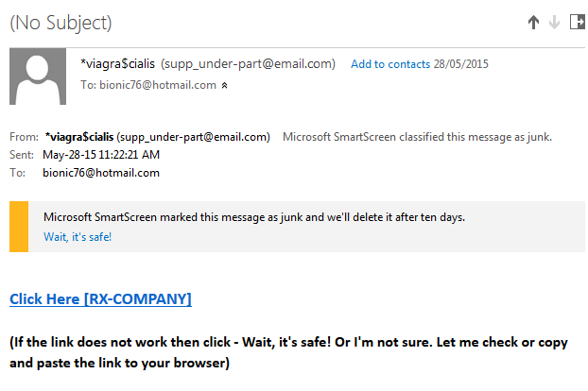This screenshot has width=588, height=391.
Task: Click sender name beside the avatar
Action: pos(118,64)
